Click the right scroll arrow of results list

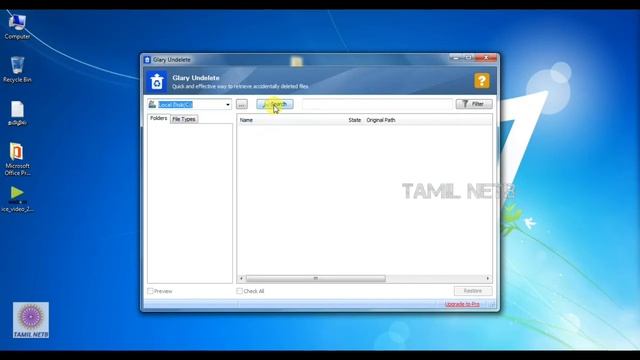[488, 278]
